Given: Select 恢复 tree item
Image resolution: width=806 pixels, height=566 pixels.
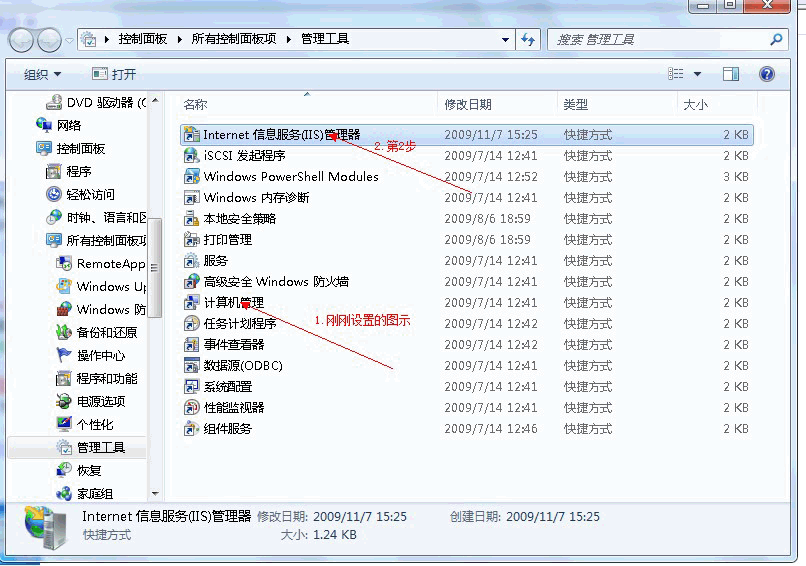Looking at the screenshot, I should [x=79, y=471].
